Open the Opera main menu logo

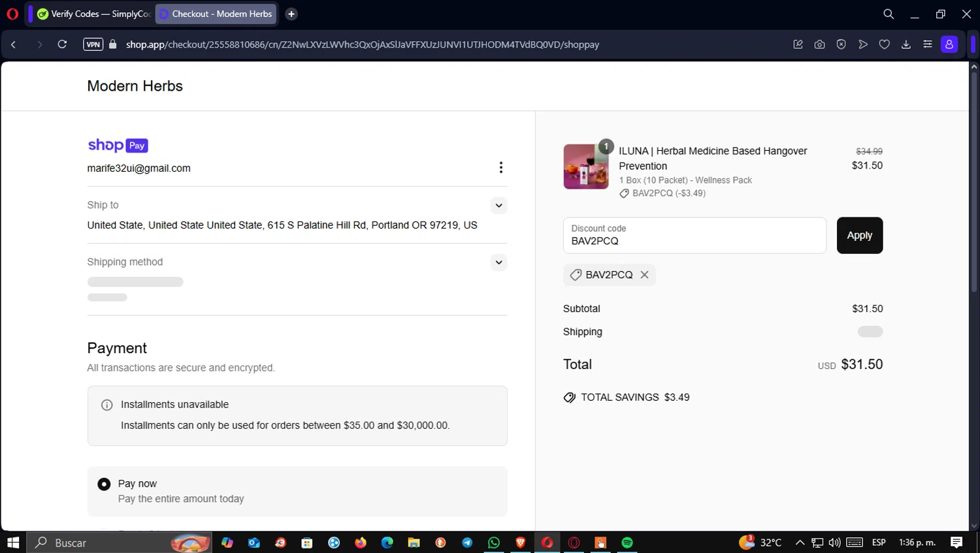[12, 14]
